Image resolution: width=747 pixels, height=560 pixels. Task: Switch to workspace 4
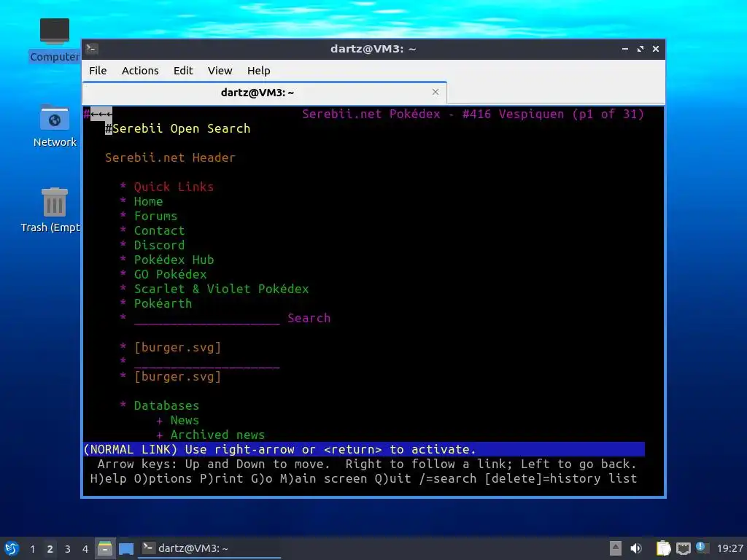click(x=85, y=549)
